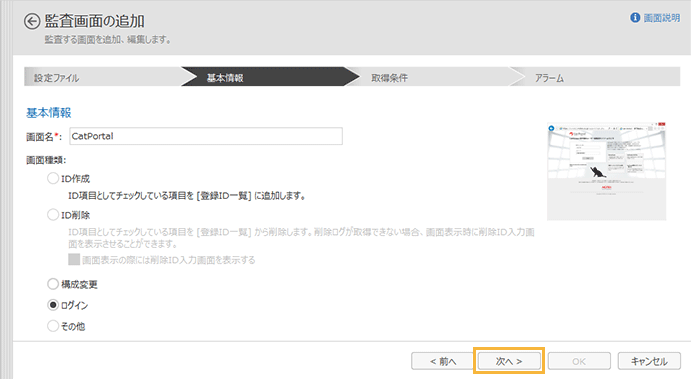The height and width of the screenshot is (379, 691).
Task: Click the greyed-out OK button
Action: 579,361
